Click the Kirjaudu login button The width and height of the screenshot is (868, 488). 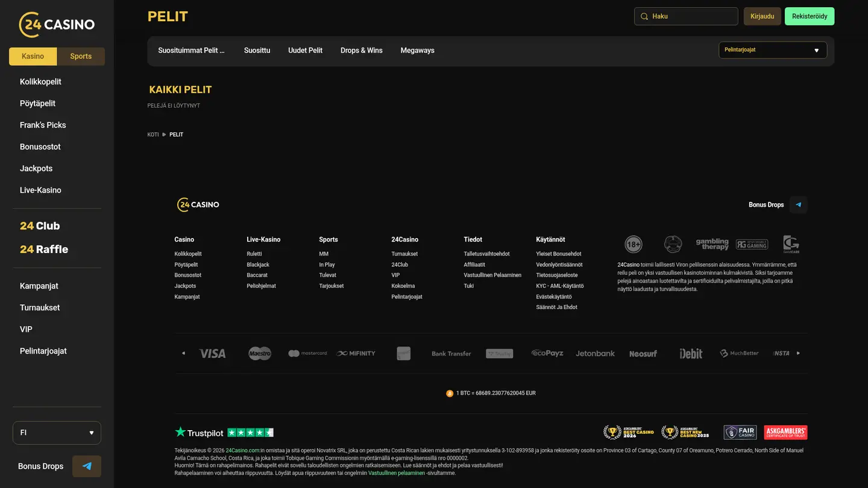coord(763,16)
